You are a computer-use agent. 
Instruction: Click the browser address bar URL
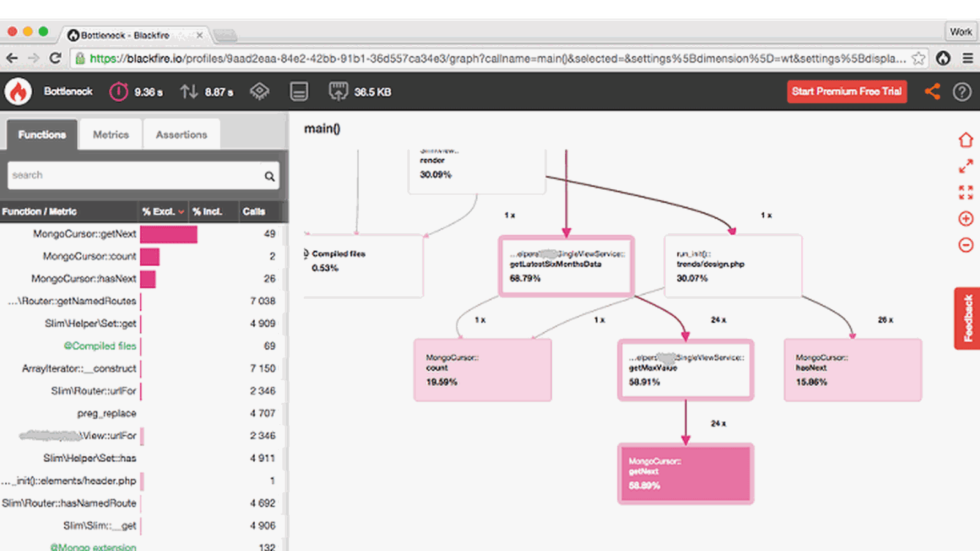pos(497,59)
